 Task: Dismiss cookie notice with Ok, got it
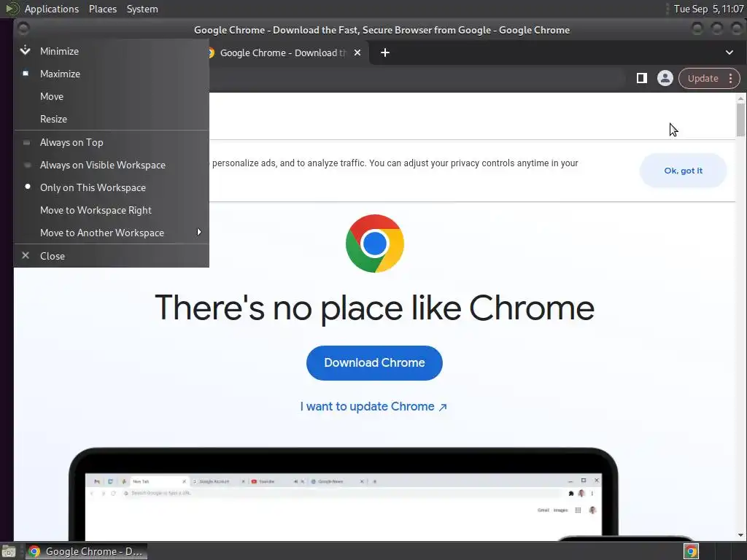pyautogui.click(x=683, y=171)
